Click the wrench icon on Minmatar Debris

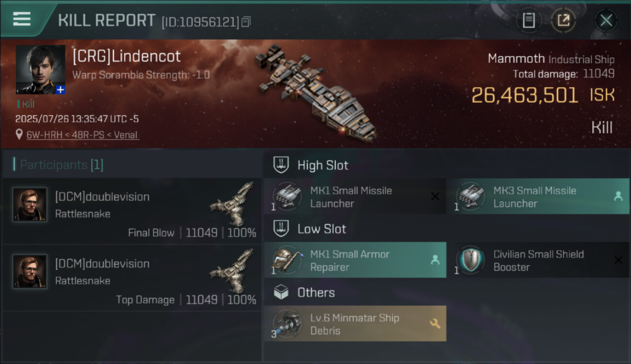coord(435,323)
